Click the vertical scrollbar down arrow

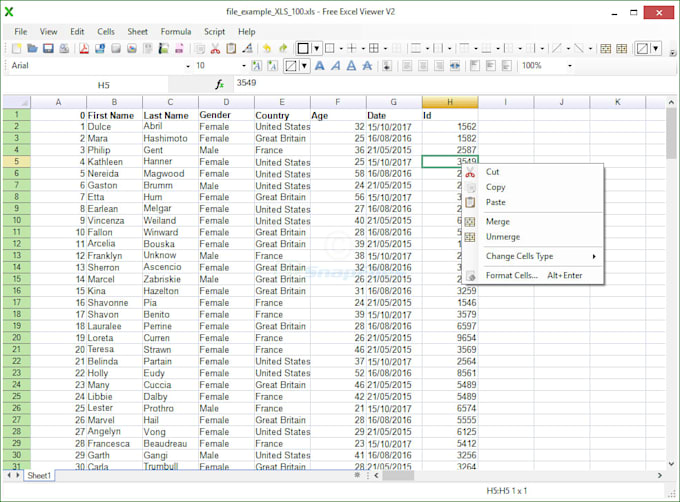[x=671, y=464]
